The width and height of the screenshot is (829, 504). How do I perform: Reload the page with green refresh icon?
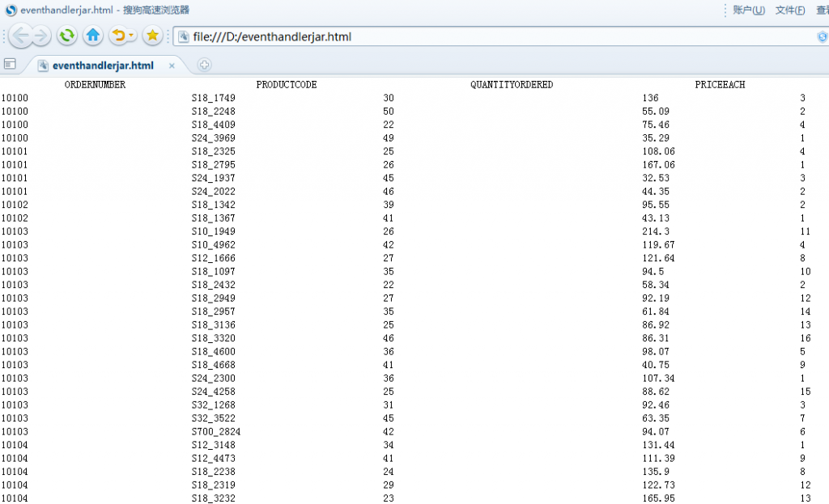click(66, 36)
